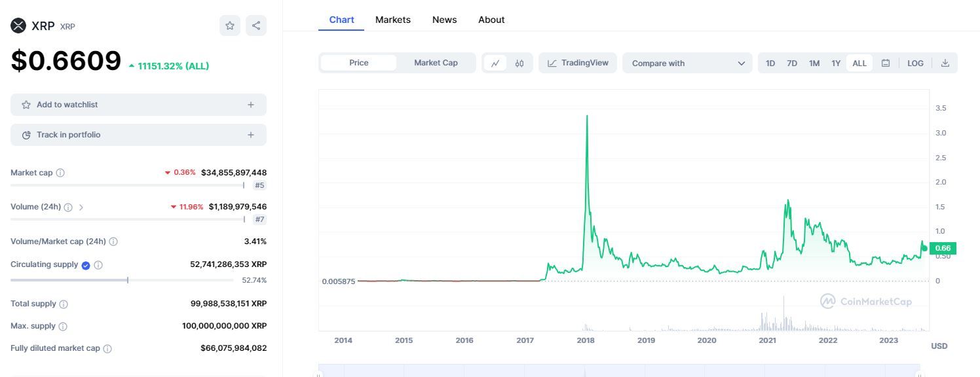Toggle LOG scale on chart
Viewport: 980px width, 377px height.
click(x=915, y=63)
